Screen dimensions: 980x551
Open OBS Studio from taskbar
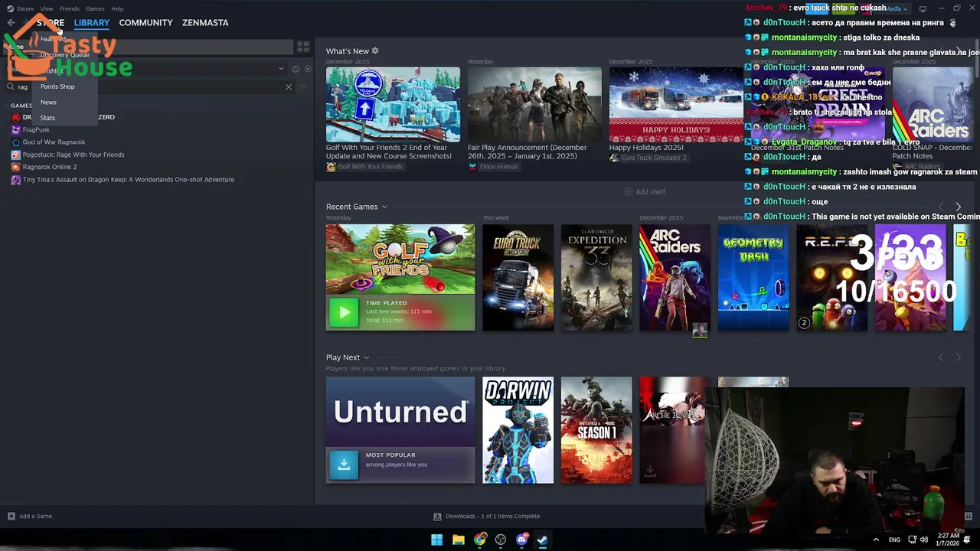pos(501,540)
